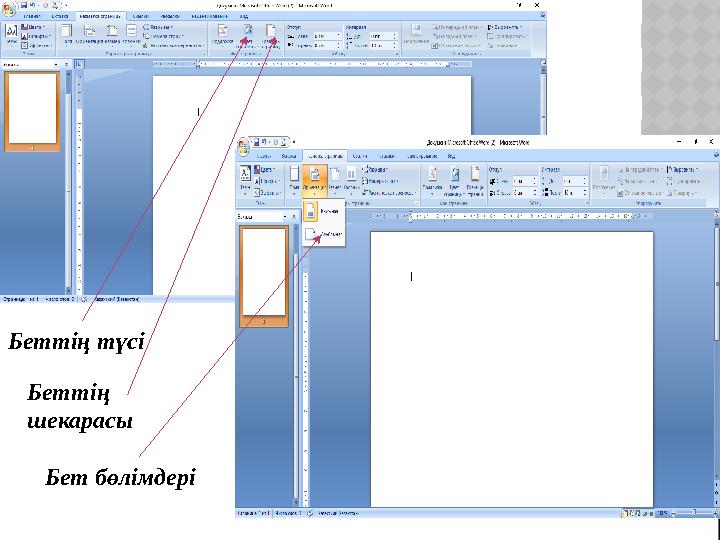Screen dimensions: 720x540
Task: Open Page Borders in the front window
Action: pos(475,180)
